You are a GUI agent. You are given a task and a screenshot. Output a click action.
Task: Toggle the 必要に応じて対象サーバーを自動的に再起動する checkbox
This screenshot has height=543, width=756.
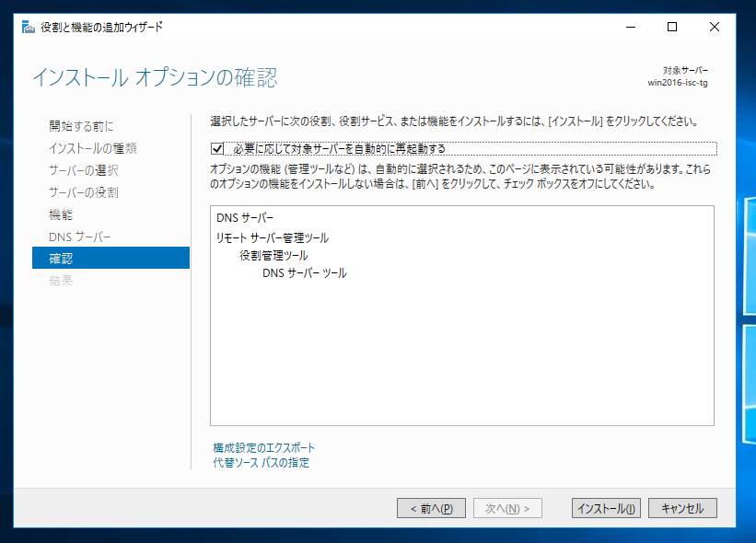(217, 148)
